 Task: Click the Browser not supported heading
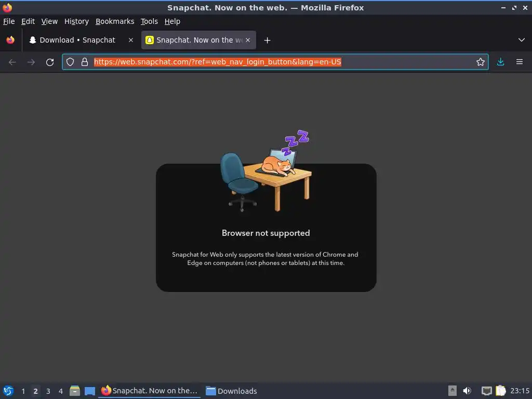coord(265,233)
